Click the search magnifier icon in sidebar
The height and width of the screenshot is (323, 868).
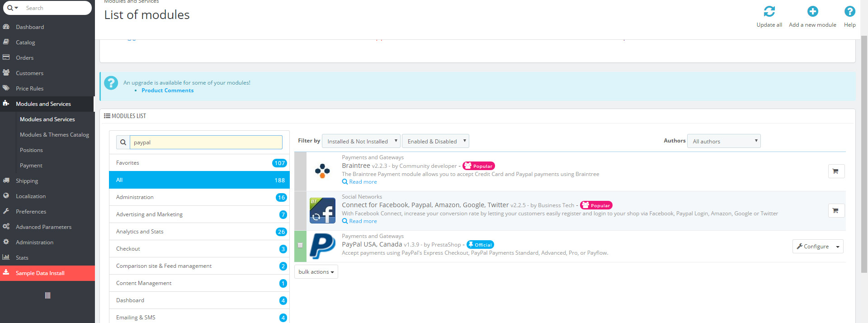[x=10, y=8]
